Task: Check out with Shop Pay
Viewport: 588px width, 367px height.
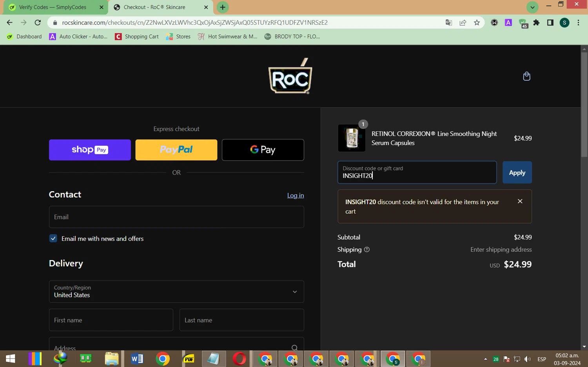Action: pos(90,150)
